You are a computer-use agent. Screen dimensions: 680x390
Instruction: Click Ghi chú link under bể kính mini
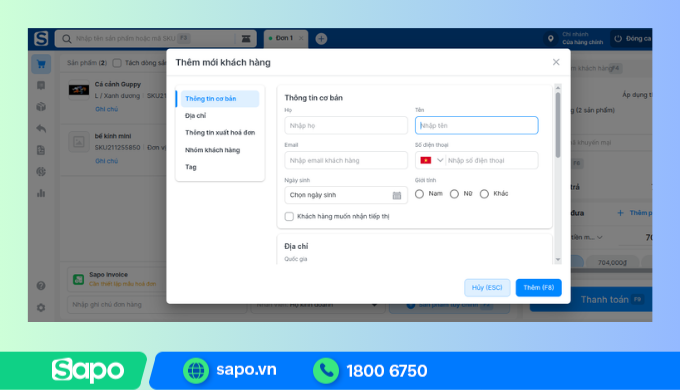[107, 161]
